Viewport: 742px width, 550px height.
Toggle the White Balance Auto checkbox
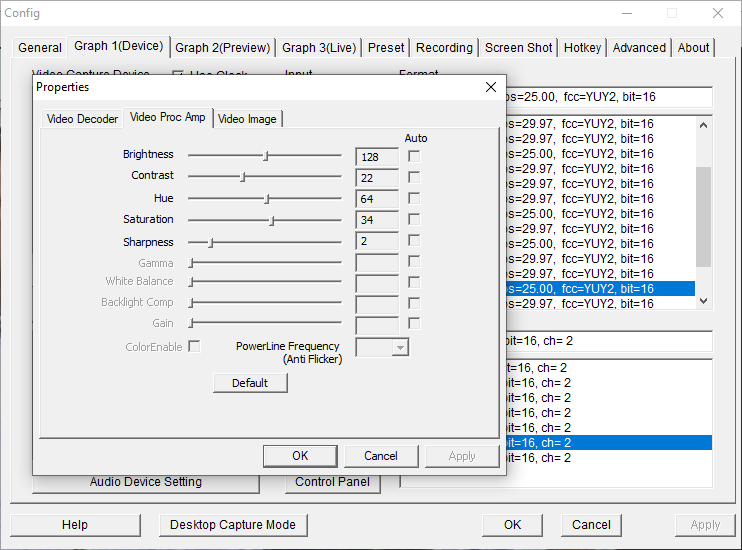point(414,282)
